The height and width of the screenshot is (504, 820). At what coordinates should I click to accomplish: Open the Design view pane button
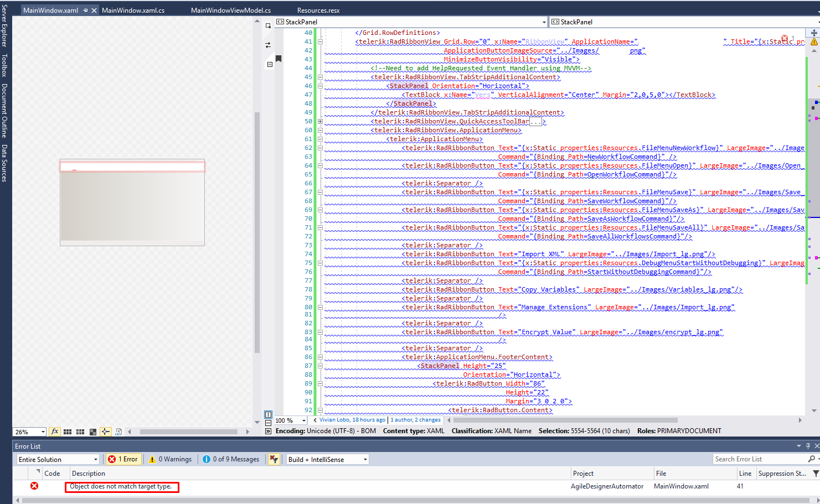268,25
